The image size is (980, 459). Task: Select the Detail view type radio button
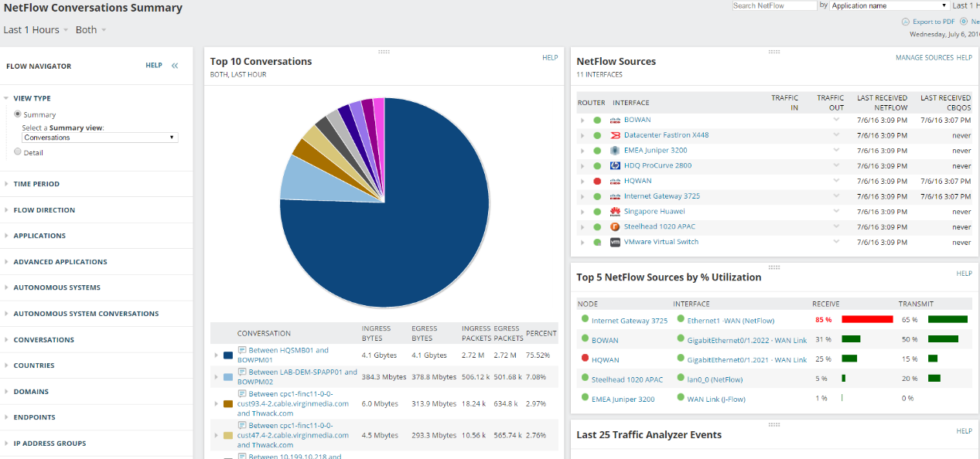pyautogui.click(x=18, y=151)
